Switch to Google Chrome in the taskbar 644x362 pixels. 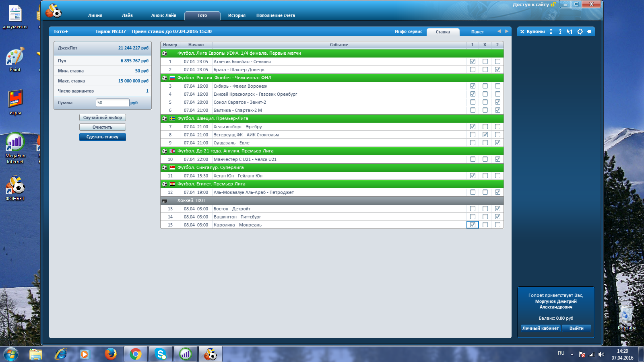pos(136,354)
